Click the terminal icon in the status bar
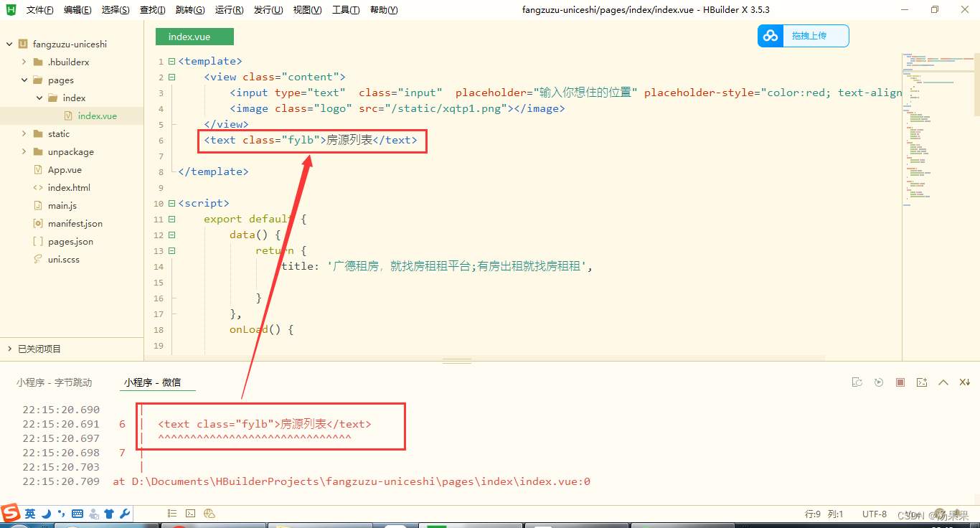Viewport: 980px width, 528px height. click(190, 514)
